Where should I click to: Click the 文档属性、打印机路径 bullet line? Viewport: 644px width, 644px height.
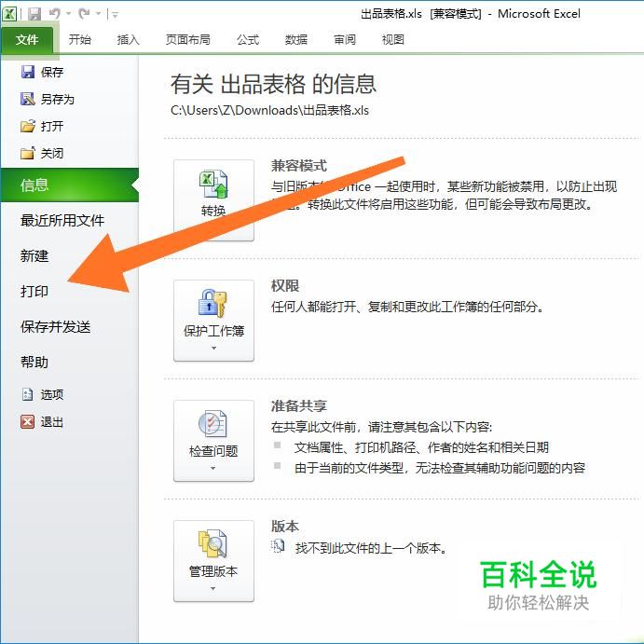[421, 447]
